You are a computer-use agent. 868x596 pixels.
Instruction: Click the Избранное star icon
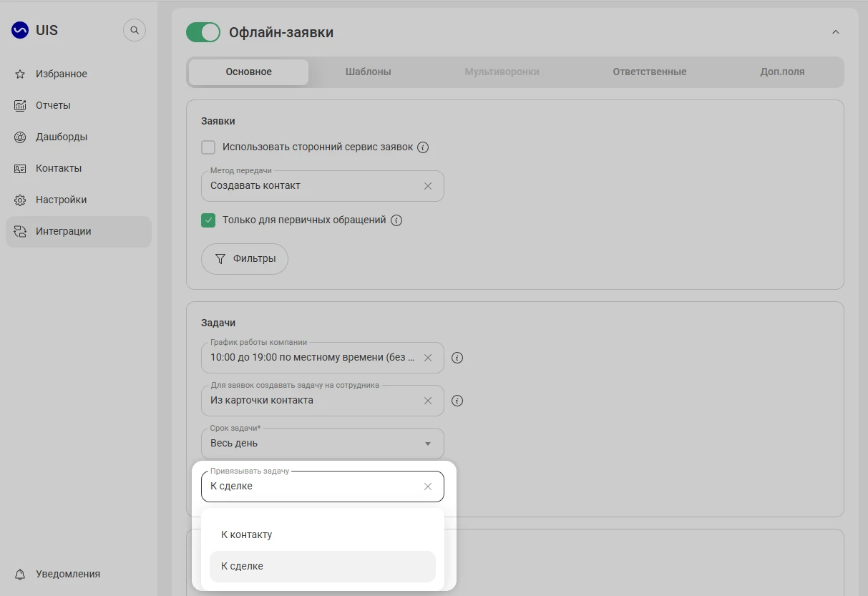coord(20,74)
